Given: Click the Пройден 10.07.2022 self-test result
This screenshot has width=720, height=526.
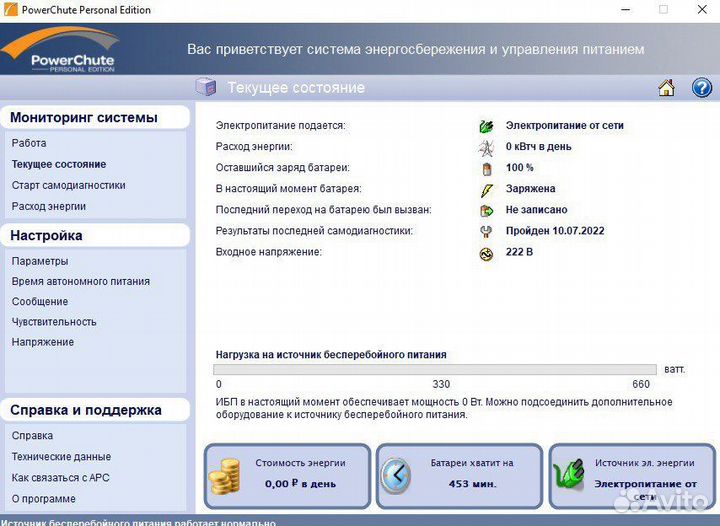Looking at the screenshot, I should [555, 231].
